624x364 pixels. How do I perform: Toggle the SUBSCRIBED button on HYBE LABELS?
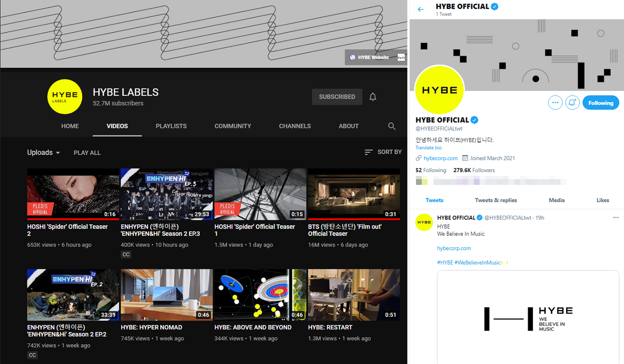(x=337, y=97)
